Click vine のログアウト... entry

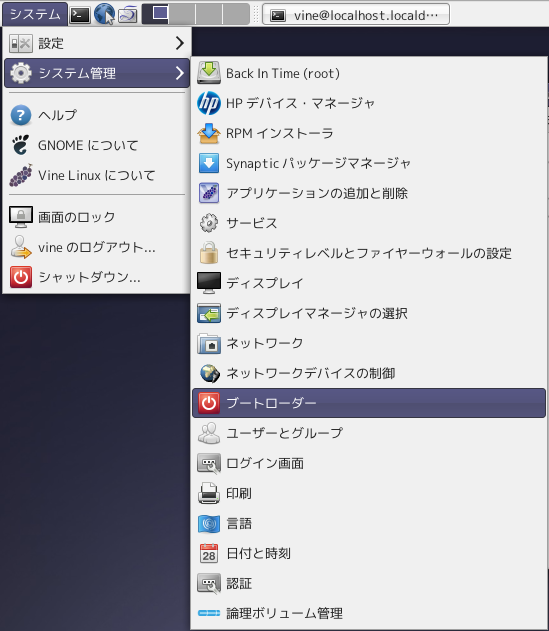coord(96,247)
